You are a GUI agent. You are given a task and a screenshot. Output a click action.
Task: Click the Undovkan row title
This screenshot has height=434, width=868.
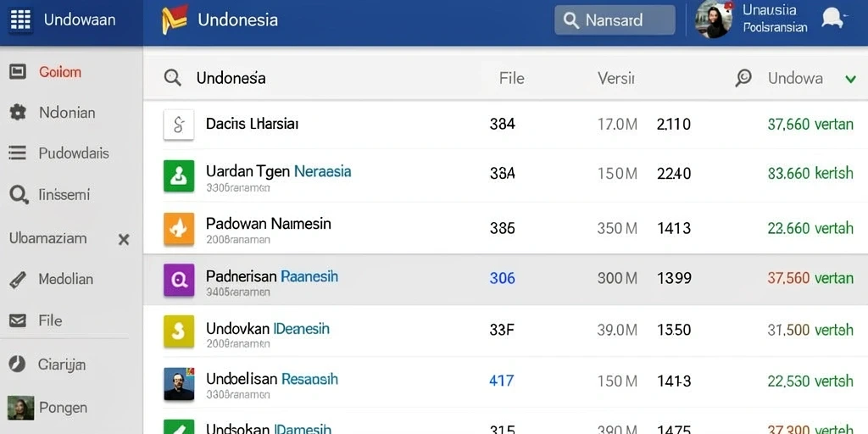point(267,328)
